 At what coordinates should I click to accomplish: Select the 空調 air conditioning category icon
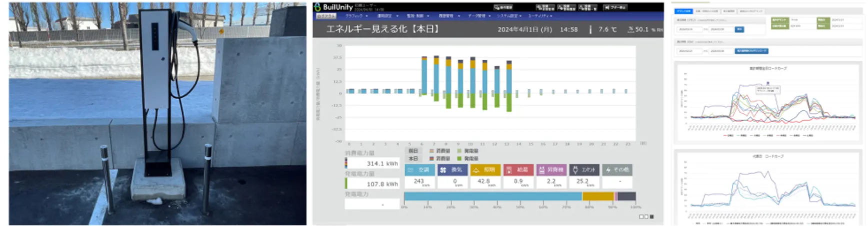tap(410, 170)
